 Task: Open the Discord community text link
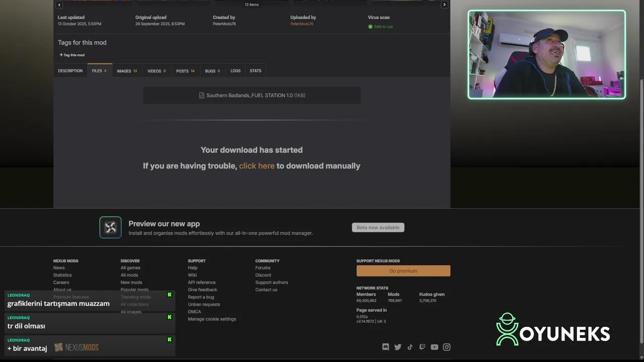[x=263, y=275]
